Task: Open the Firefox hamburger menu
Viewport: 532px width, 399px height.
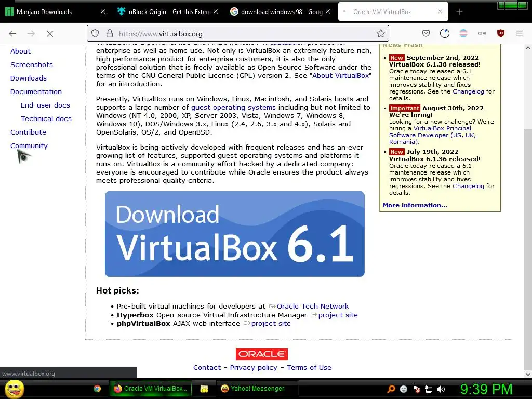Action: coord(520,33)
